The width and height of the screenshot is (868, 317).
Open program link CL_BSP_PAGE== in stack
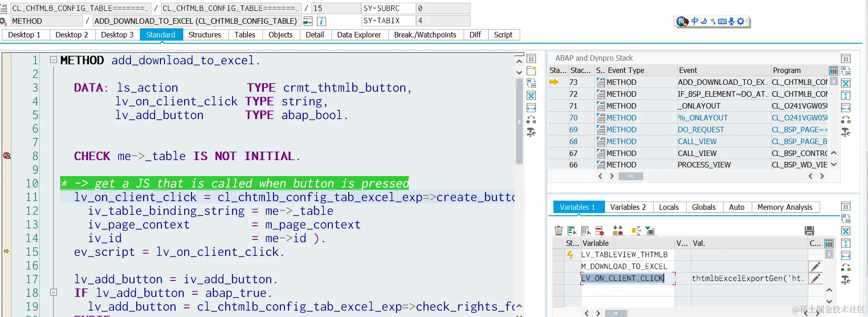click(x=799, y=130)
